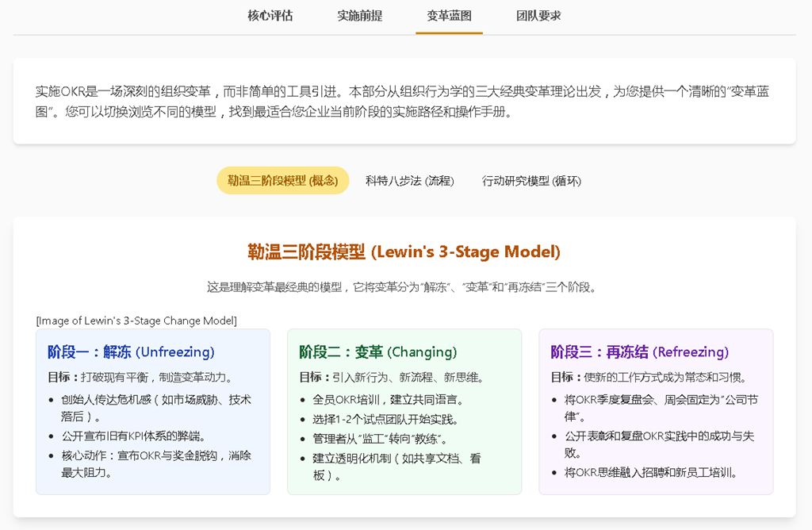Switch to 科特八步法 (流程) model
The image size is (812, 530).
(410, 181)
